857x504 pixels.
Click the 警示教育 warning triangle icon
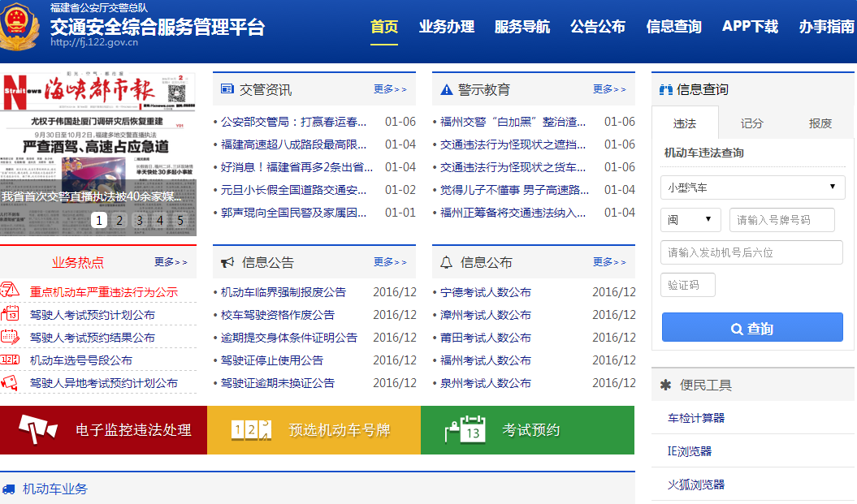coord(446,89)
